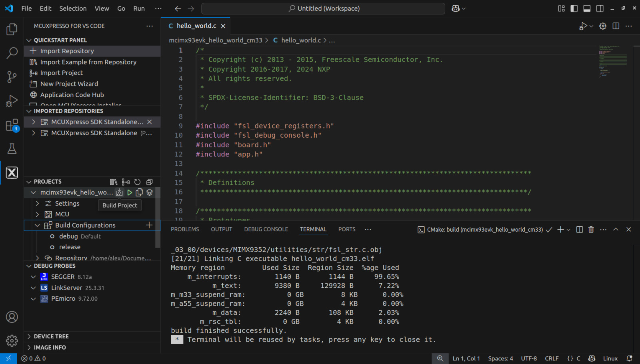Open Run and Debug view
The width and height of the screenshot is (640, 364).
click(x=12, y=100)
